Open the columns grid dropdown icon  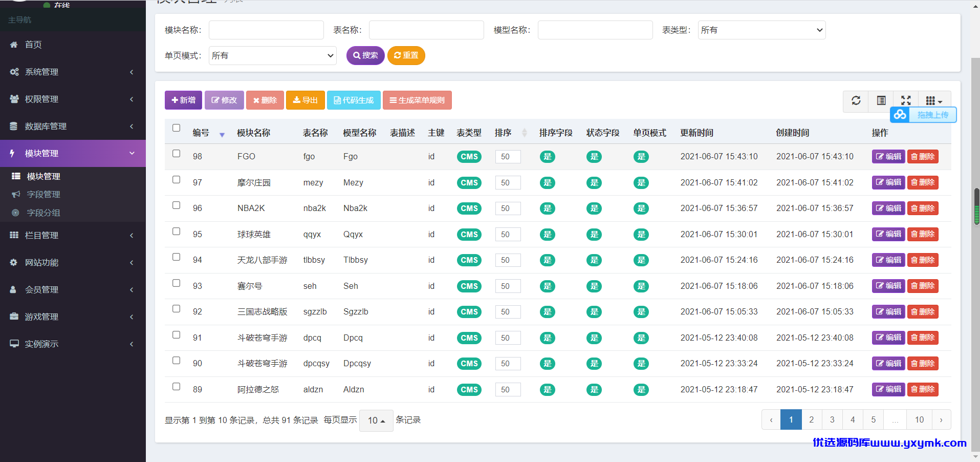pos(934,101)
